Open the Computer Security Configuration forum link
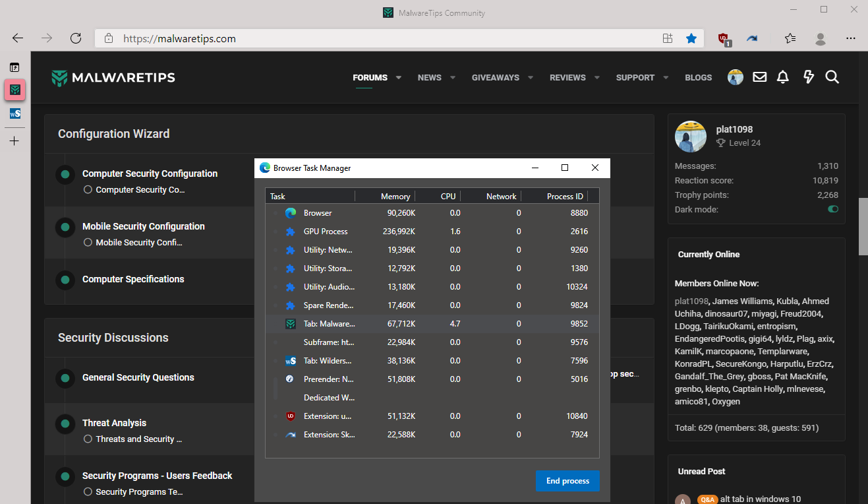Image resolution: width=868 pixels, height=504 pixels. click(x=150, y=173)
